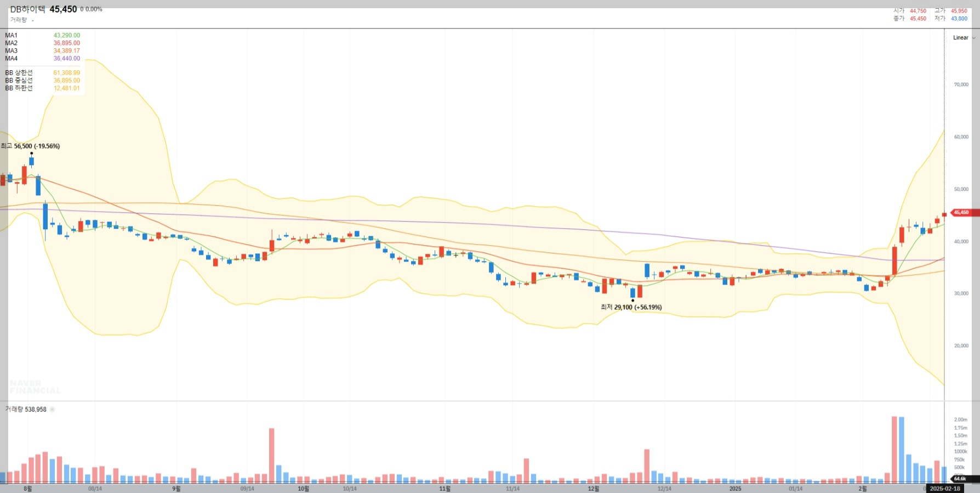Click the 거래량 538,958 volume label
Viewport: 980px width, 493px height.
26,410
